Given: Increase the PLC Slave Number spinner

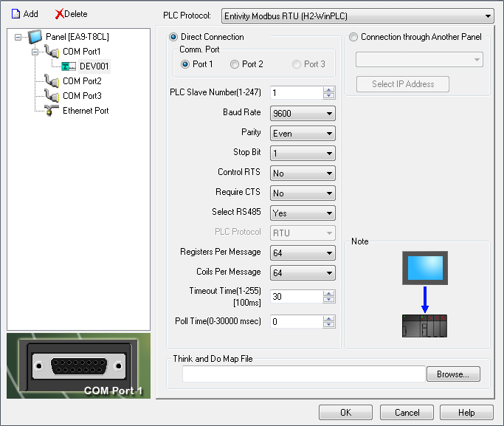Looking at the screenshot, I should pos(329,89).
